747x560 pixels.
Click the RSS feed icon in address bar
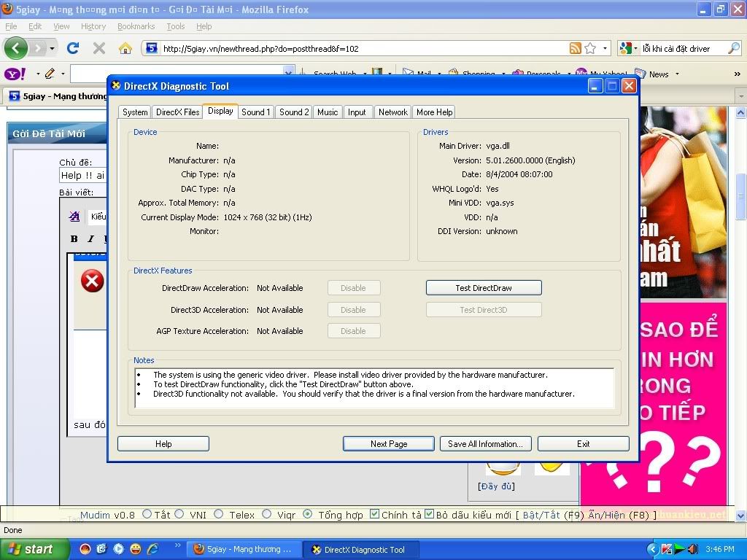pos(576,48)
